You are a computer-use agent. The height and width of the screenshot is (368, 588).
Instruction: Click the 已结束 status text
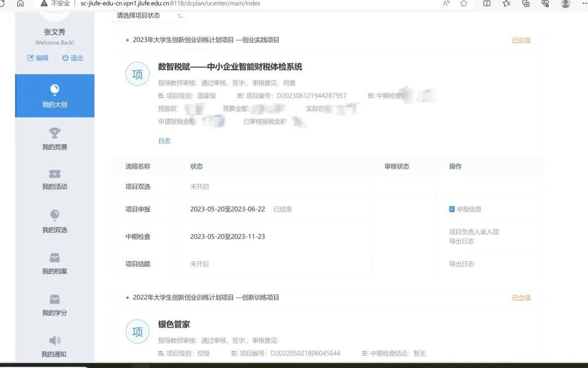[x=283, y=209]
